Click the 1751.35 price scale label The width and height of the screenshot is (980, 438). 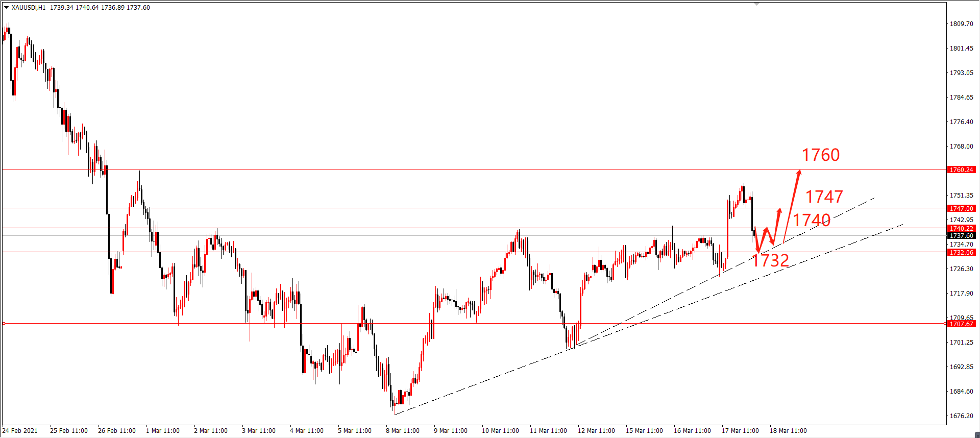coord(961,196)
